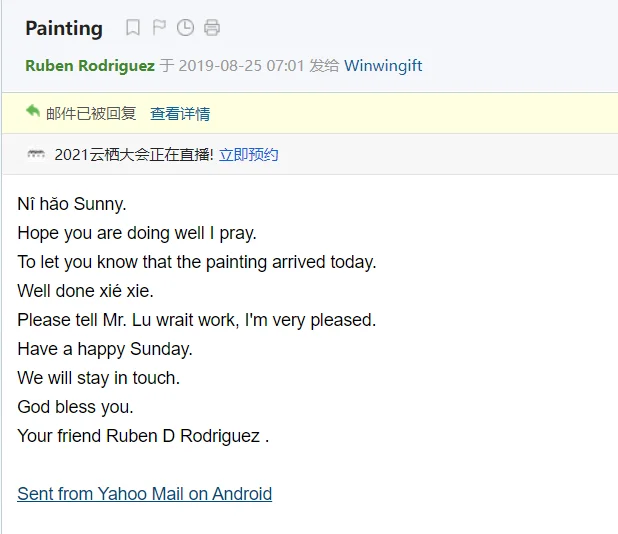618x534 pixels.
Task: Click the clock reminder icon
Action: 185,28
